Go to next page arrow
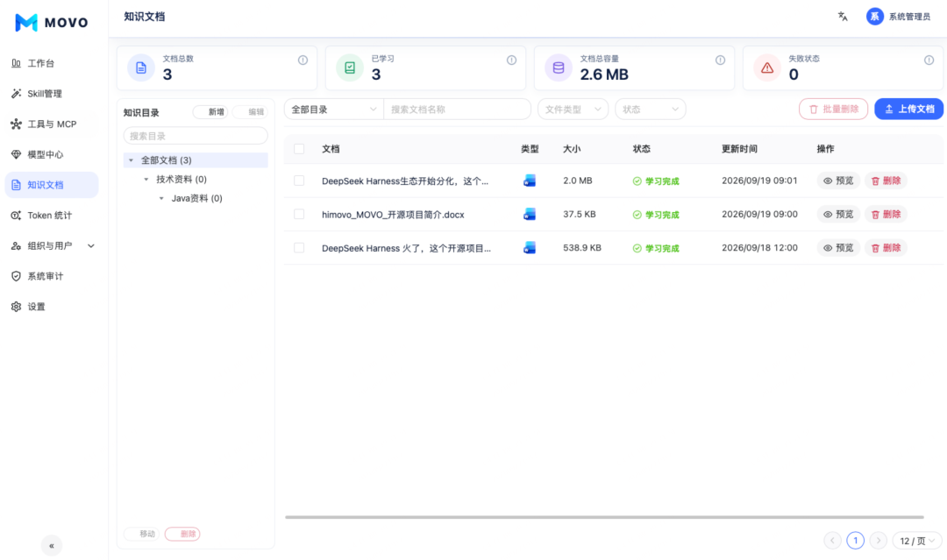Image resolution: width=947 pixels, height=560 pixels. (x=878, y=541)
